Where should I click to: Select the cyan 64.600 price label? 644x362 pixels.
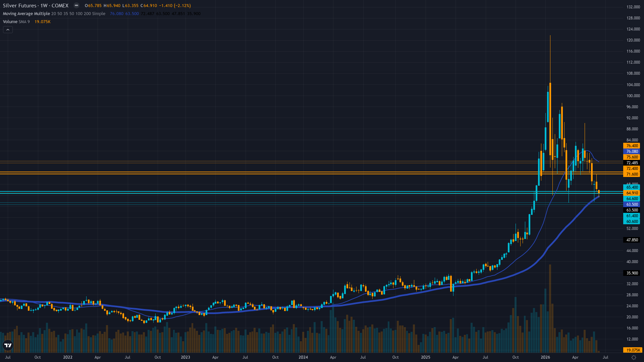pos(632,199)
